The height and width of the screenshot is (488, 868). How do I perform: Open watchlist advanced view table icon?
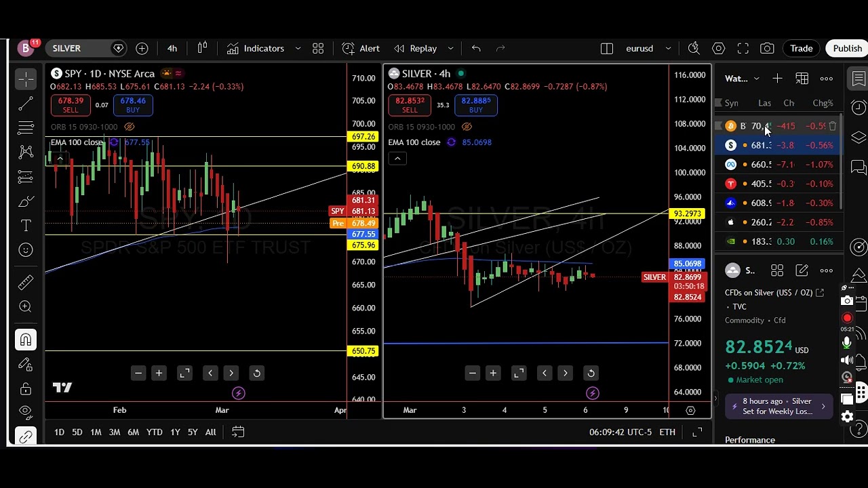click(x=802, y=79)
